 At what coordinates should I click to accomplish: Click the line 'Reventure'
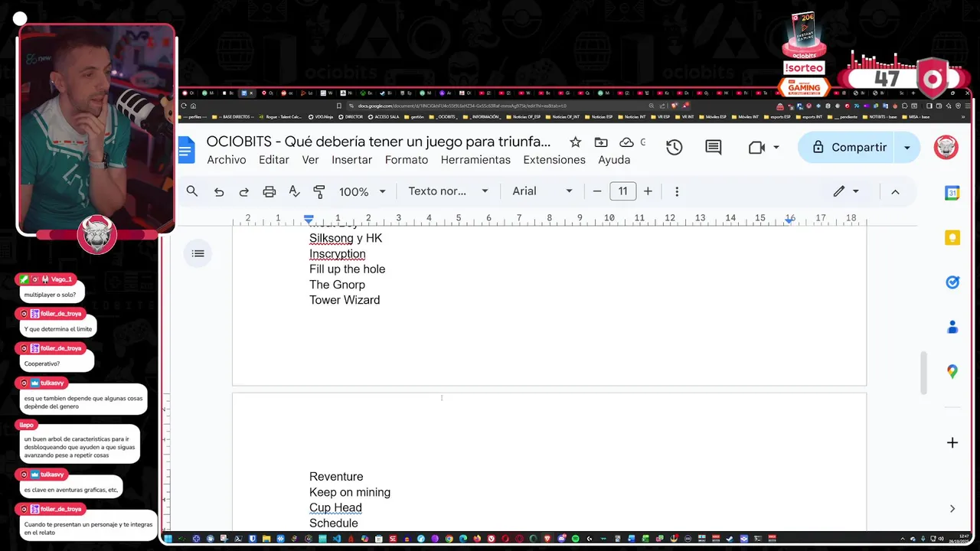click(336, 477)
